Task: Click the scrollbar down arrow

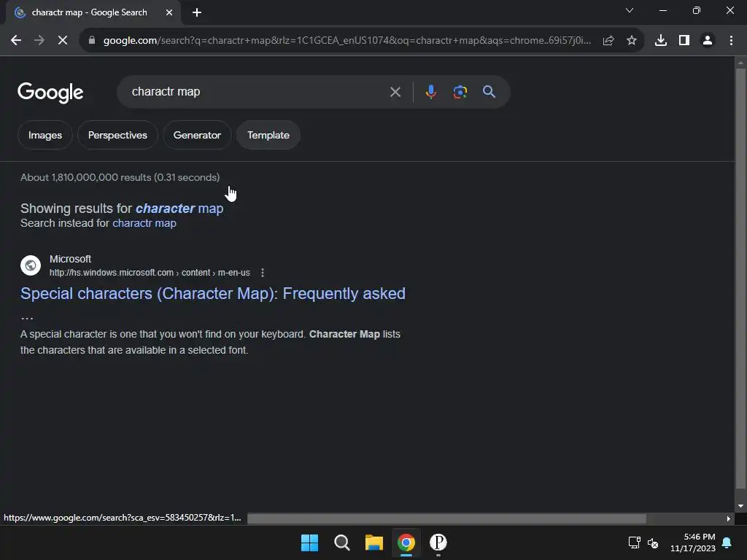Action: [740, 506]
